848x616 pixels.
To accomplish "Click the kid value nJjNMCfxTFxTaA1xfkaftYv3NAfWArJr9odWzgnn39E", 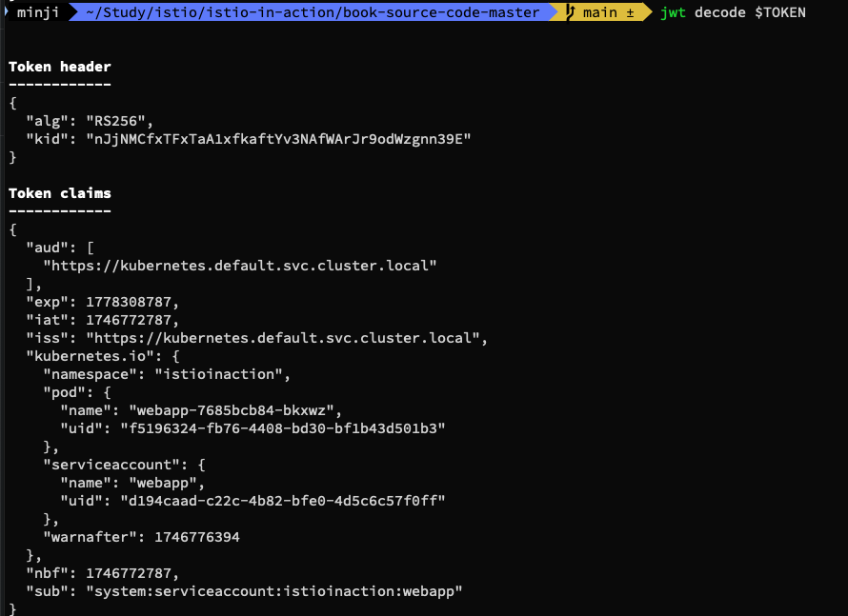I will point(278,139).
